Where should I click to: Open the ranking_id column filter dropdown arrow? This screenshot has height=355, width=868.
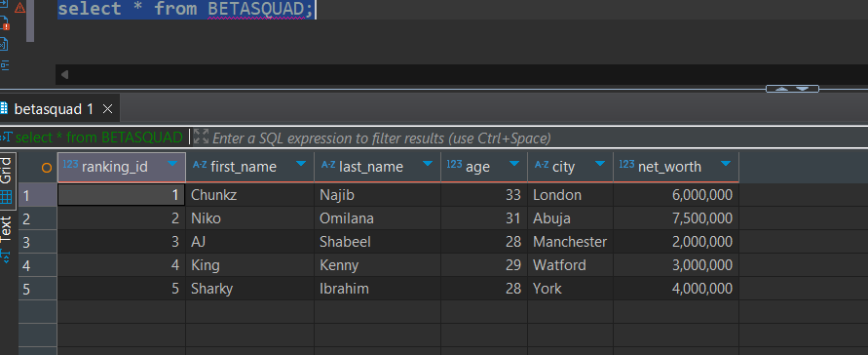click(x=172, y=164)
